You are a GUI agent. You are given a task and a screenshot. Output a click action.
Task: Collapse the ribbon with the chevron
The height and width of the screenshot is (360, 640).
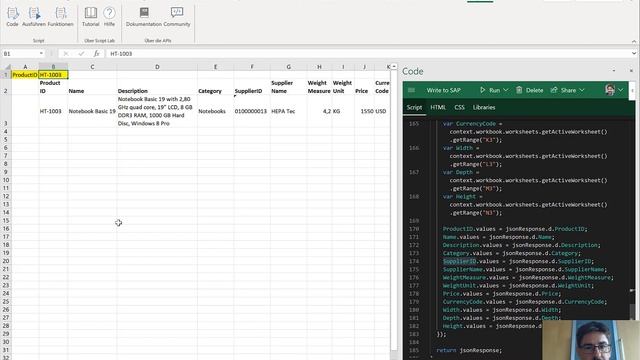tap(634, 41)
